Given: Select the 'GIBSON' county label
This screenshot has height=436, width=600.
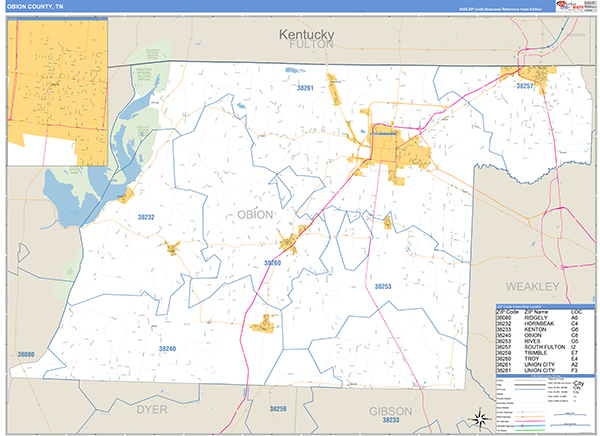Looking at the screenshot, I should 390,412.
